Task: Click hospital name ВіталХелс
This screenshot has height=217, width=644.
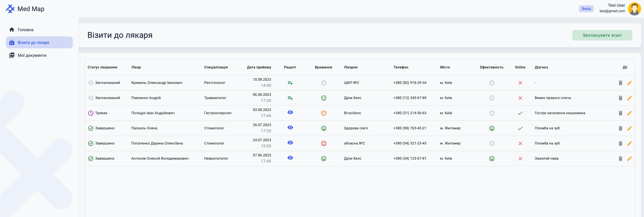Action: coord(352,113)
